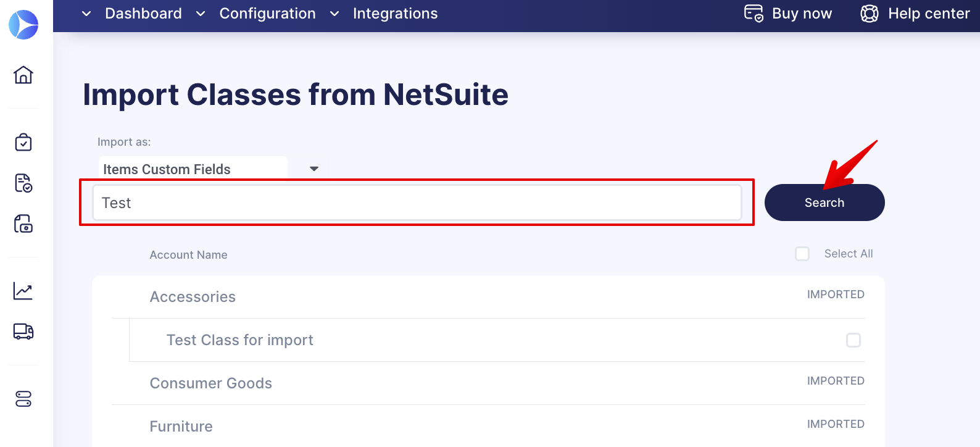Select the Furniture row
This screenshot has height=447, width=980.
[488, 427]
